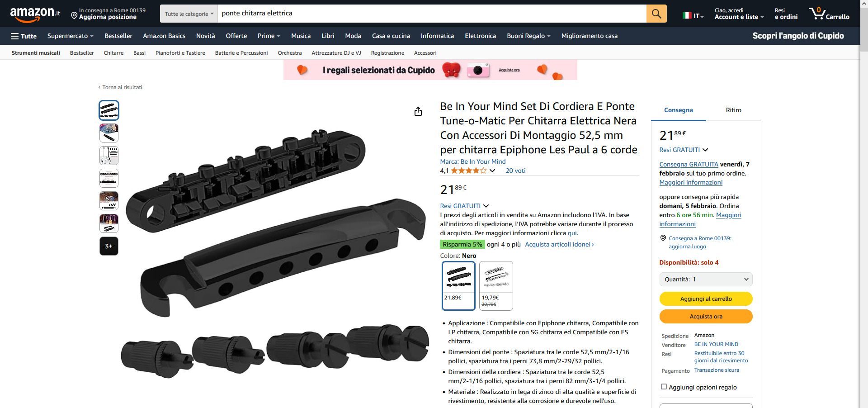Click the location pin next to Aggiorna posizione
The width and height of the screenshot is (868, 408).
click(x=74, y=16)
